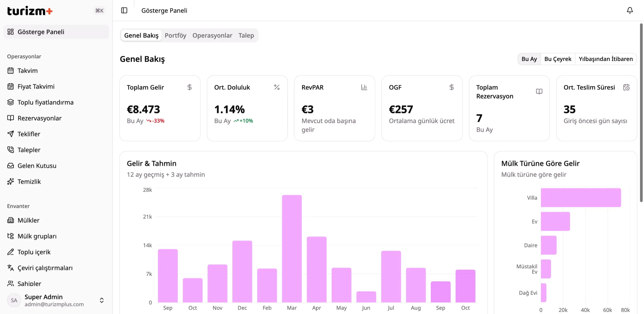Click the Mülkler building icon

coord(11,220)
